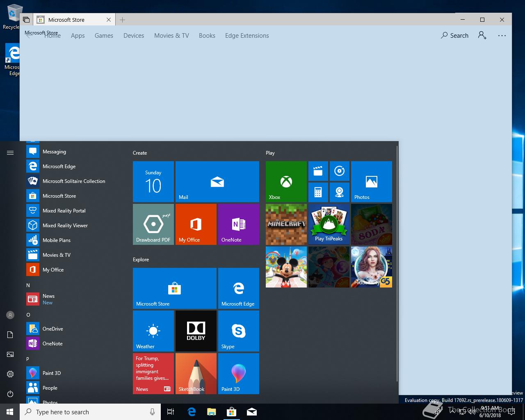Screen dimensions: 525x420
Task: Switch to Edge Extensions tab in Store
Action: click(247, 36)
